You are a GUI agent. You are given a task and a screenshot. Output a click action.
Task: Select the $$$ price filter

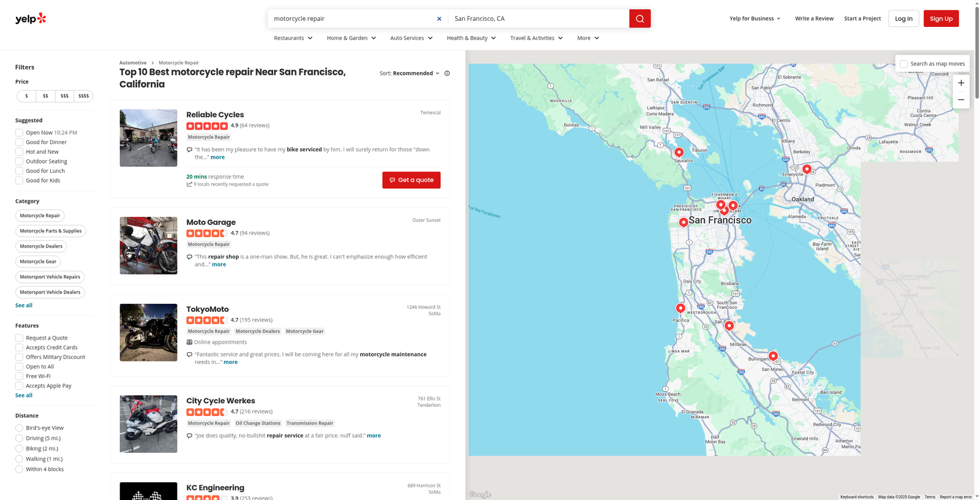coord(64,96)
